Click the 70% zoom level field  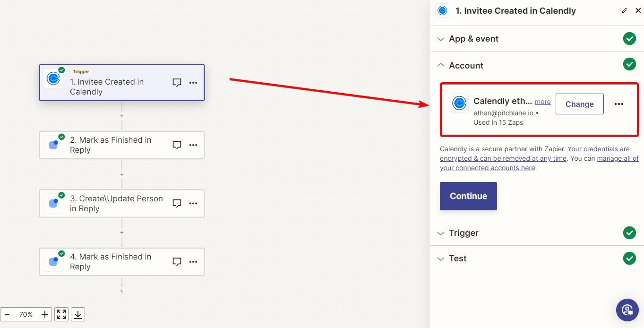pyautogui.click(x=26, y=314)
